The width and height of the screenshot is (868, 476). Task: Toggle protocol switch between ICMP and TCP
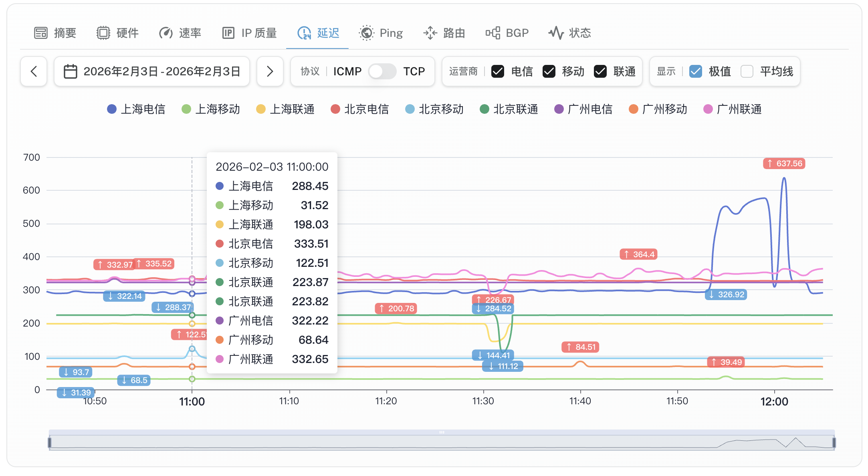[382, 72]
